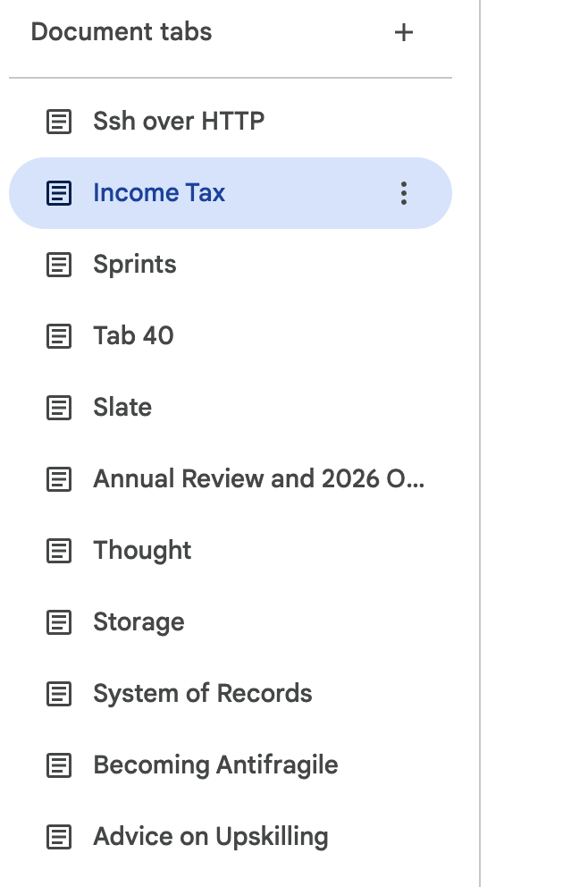Screen dimensions: 588x887
Task: Click the Storage tab document icon
Action: pyautogui.click(x=59, y=622)
